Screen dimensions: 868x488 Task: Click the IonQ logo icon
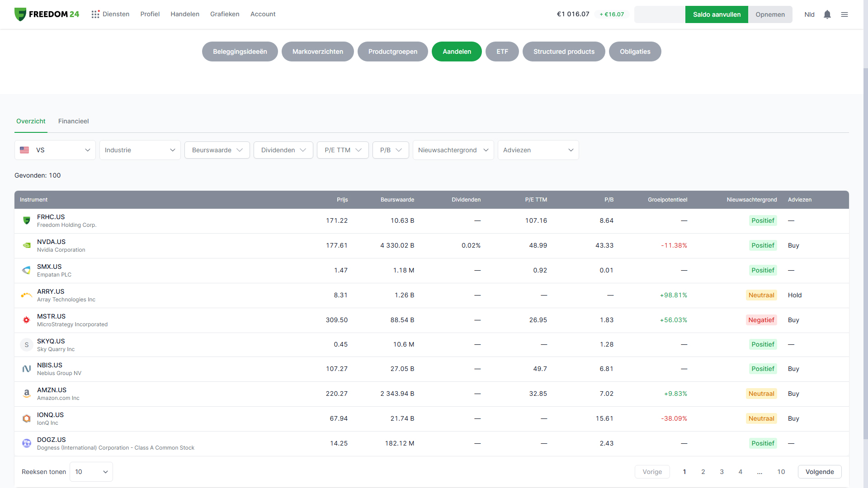pos(27,419)
